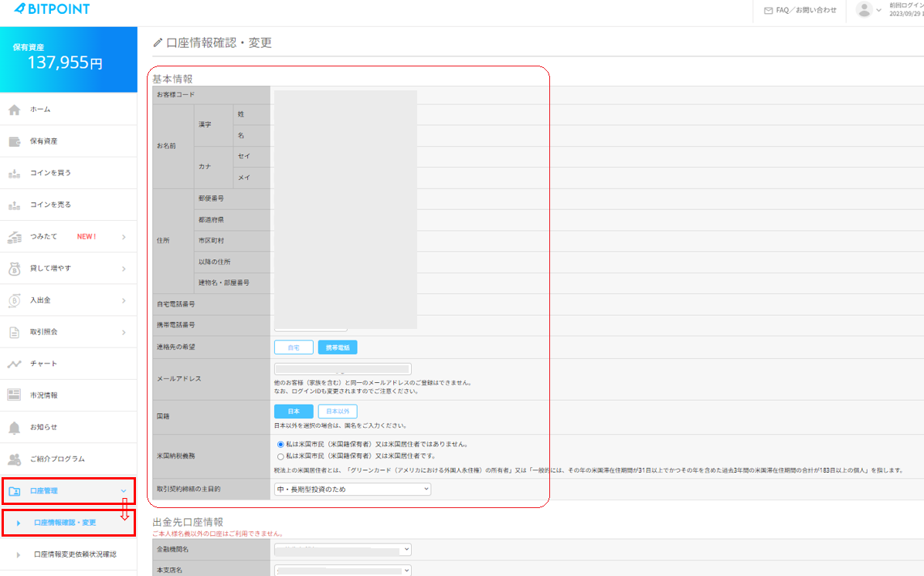This screenshot has width=924, height=576.
Task: Expand the 貸して増やす submenu chevron
Action: [x=124, y=269]
